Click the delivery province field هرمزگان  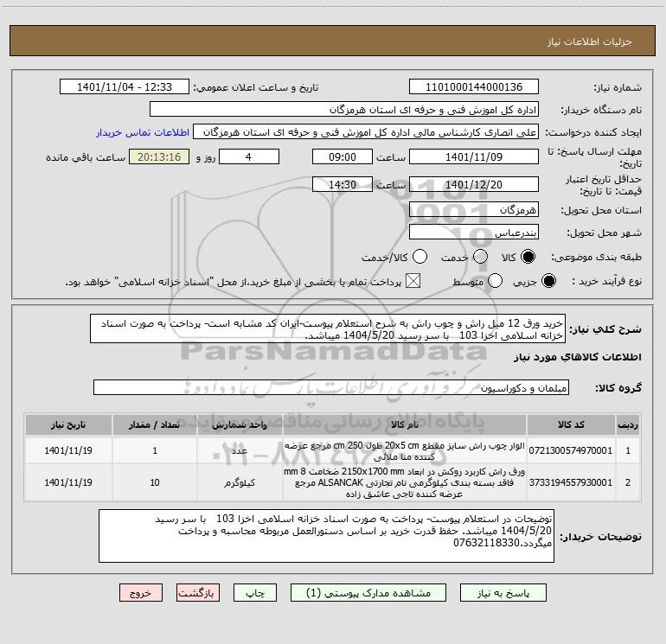pyautogui.click(x=474, y=210)
